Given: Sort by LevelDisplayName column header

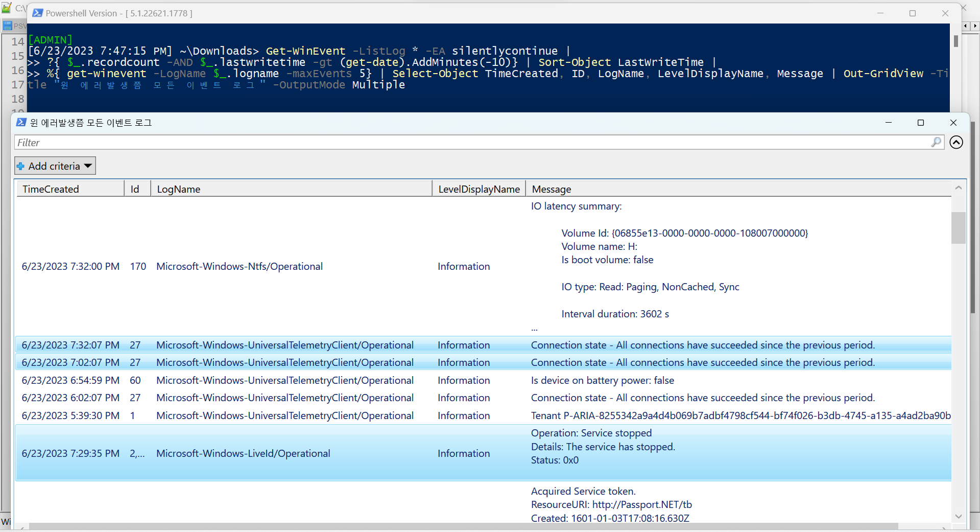Looking at the screenshot, I should [479, 189].
